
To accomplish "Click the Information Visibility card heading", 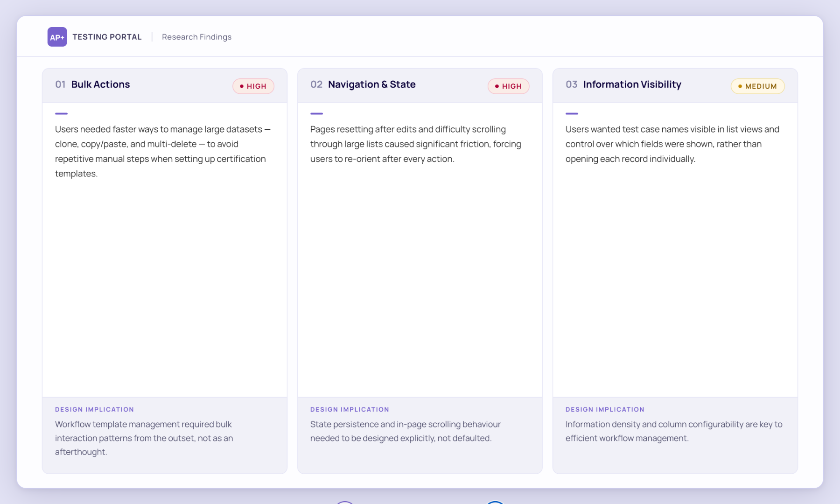I will point(632,84).
